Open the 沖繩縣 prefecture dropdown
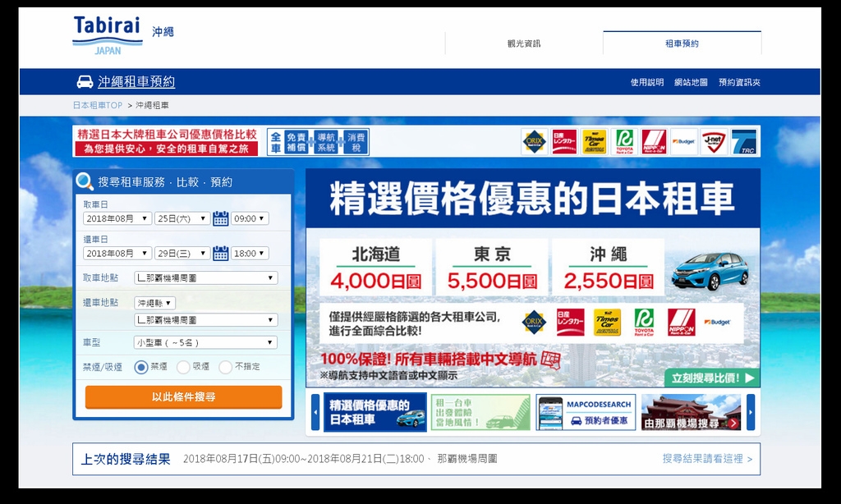The image size is (841, 504). [x=154, y=303]
